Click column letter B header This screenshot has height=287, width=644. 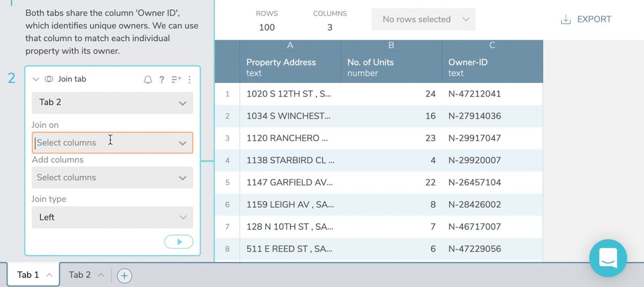(x=391, y=46)
